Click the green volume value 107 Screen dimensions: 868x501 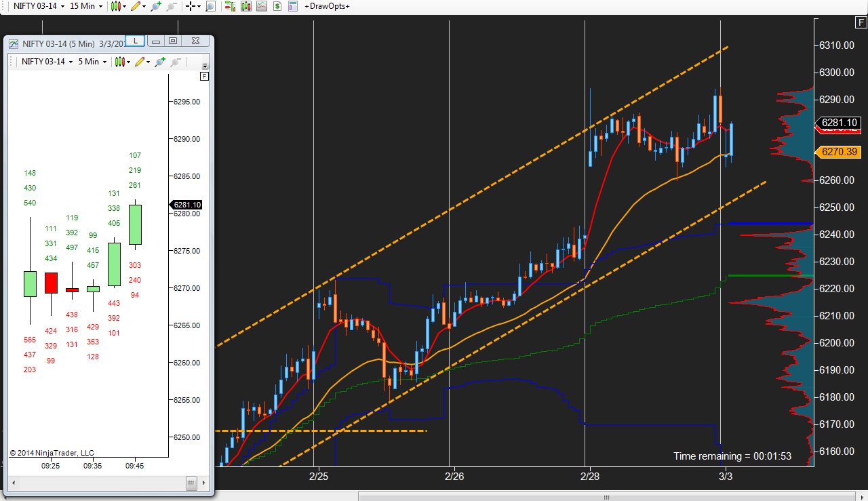point(135,155)
